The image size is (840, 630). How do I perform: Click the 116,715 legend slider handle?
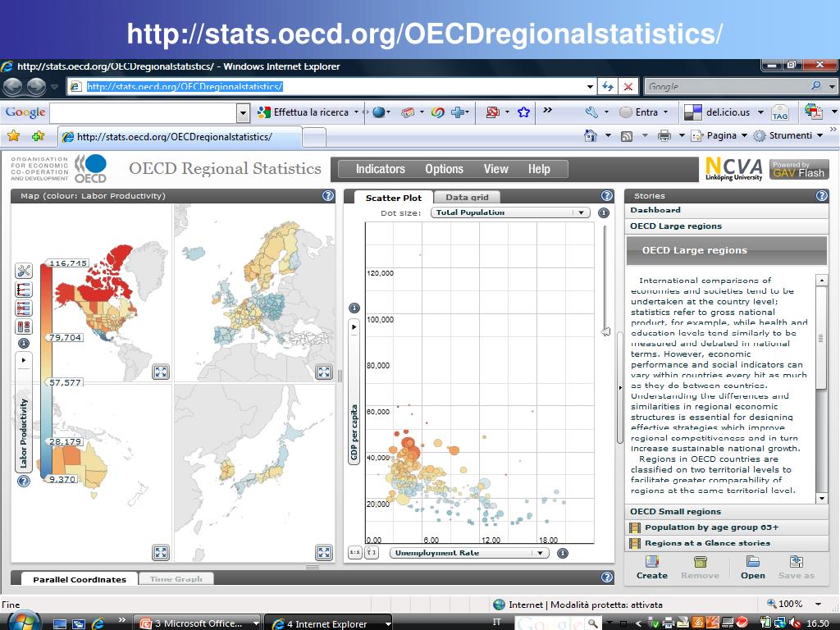pyautogui.click(x=66, y=263)
